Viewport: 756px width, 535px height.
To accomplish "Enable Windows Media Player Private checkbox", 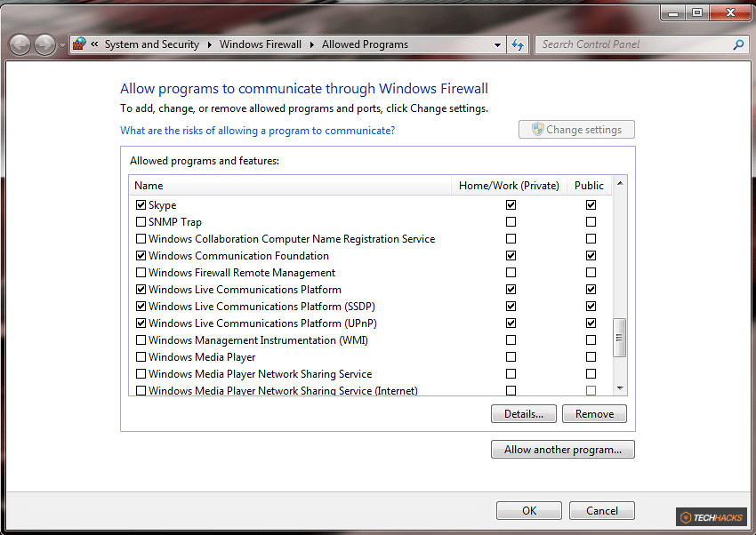I will (511, 357).
